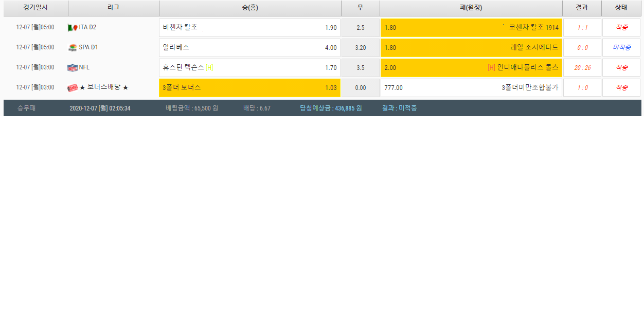Image resolution: width=644 pixels, height=333 pixels.
Task: Select the 비첸차 칼초 home win cell
Action: pos(249,28)
